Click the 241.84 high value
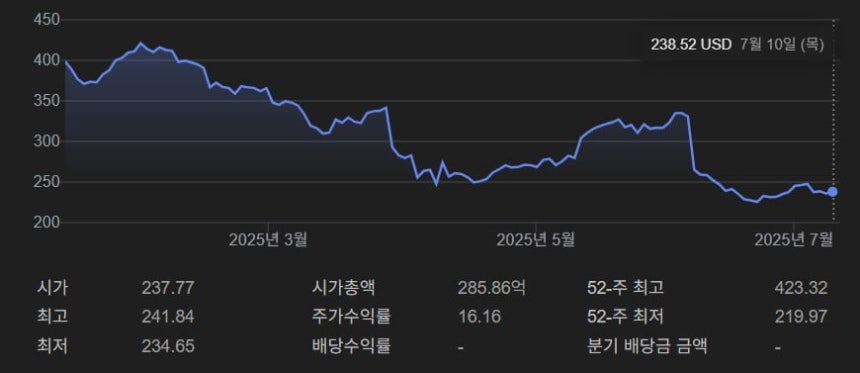This screenshot has width=860, height=373. pos(168,317)
